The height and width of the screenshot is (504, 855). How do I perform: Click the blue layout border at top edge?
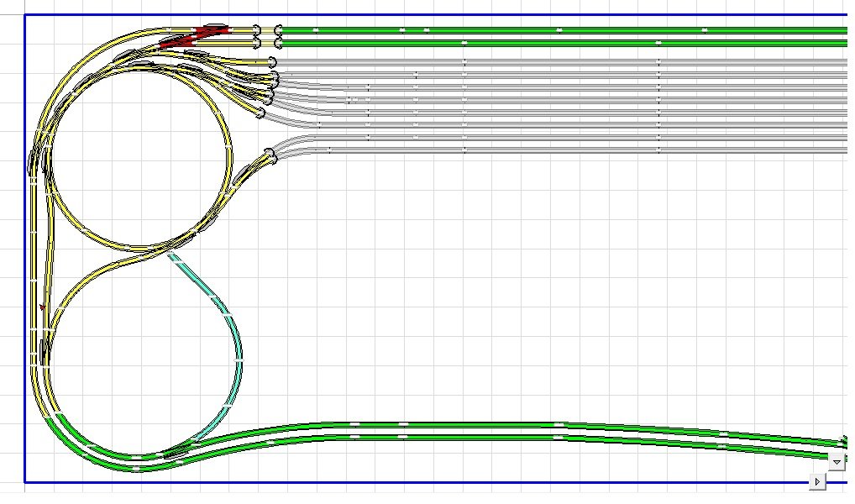click(x=420, y=15)
